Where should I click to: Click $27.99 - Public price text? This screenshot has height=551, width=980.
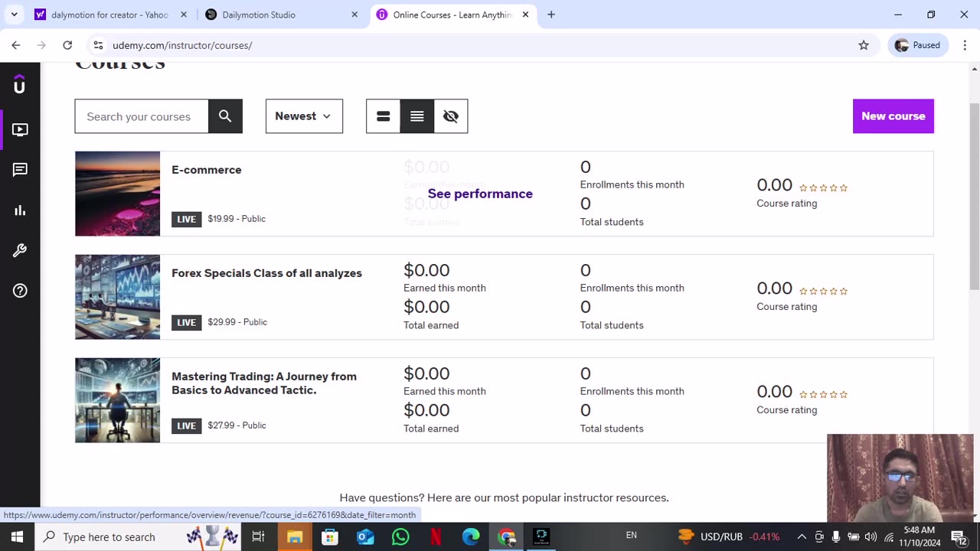(237, 425)
